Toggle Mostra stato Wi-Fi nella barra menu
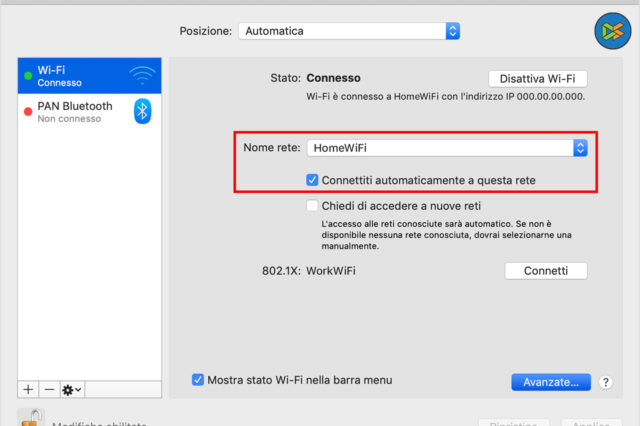 198,380
